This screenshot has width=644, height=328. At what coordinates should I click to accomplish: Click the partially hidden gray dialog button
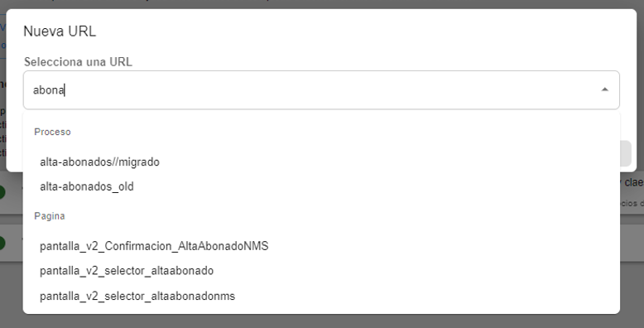pos(626,153)
